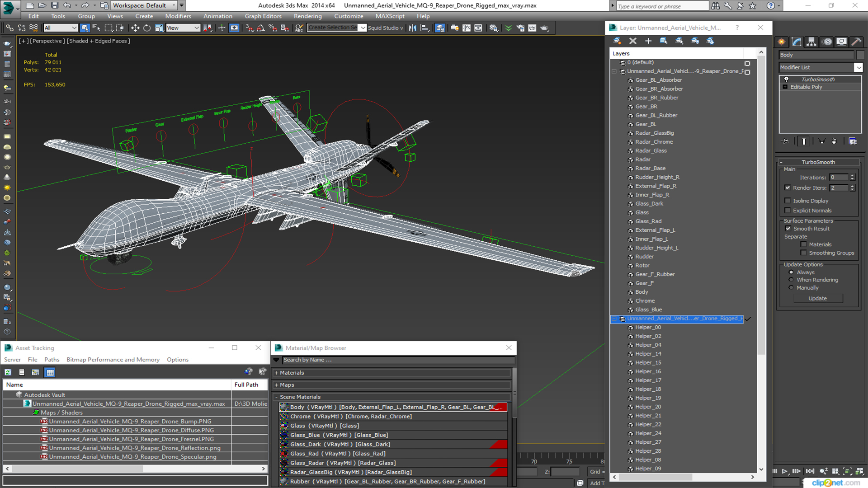This screenshot has height=488, width=868.
Task: Refresh the Asset Tracking list
Action: click(8, 372)
